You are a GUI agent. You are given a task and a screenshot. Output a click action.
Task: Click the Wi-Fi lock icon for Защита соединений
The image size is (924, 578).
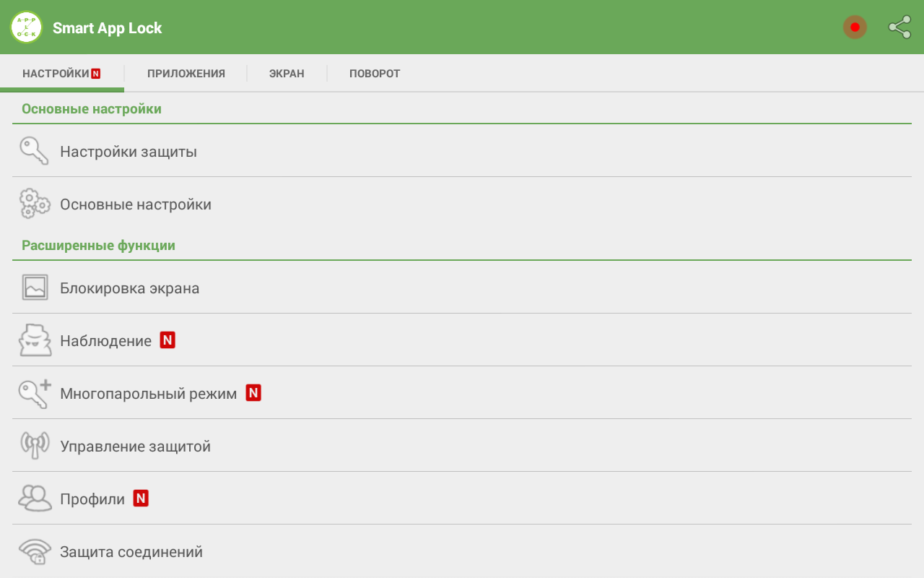pos(35,551)
